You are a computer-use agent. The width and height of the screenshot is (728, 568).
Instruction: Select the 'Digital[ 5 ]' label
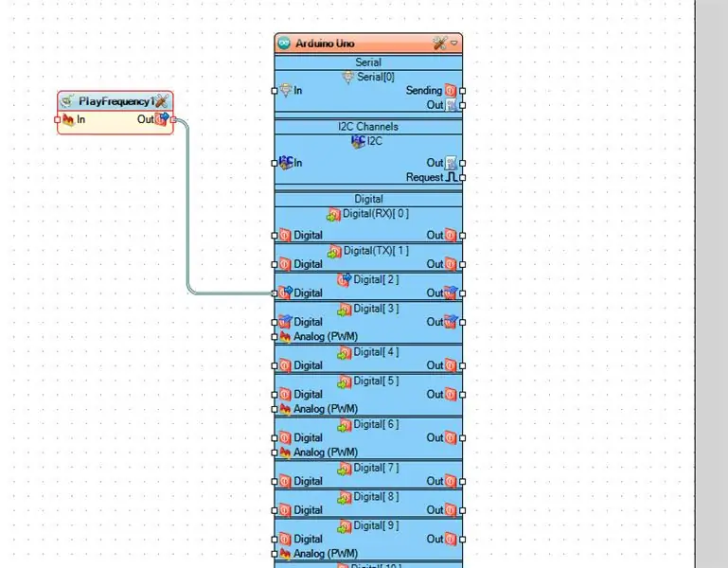[376, 382]
